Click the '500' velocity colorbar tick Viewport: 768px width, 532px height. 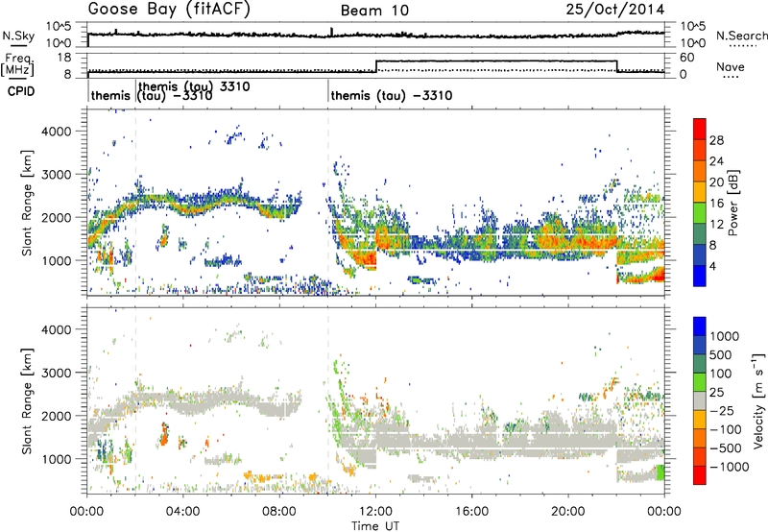point(721,355)
